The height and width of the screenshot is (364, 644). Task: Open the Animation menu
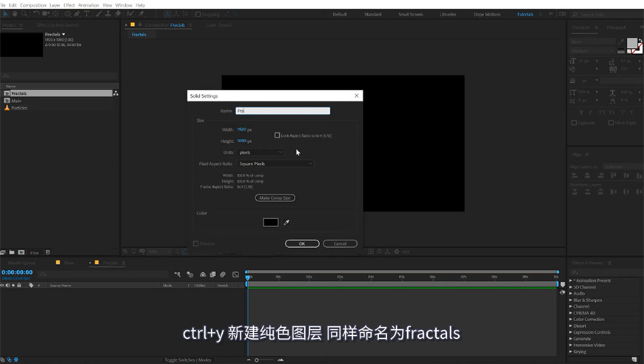point(89,5)
